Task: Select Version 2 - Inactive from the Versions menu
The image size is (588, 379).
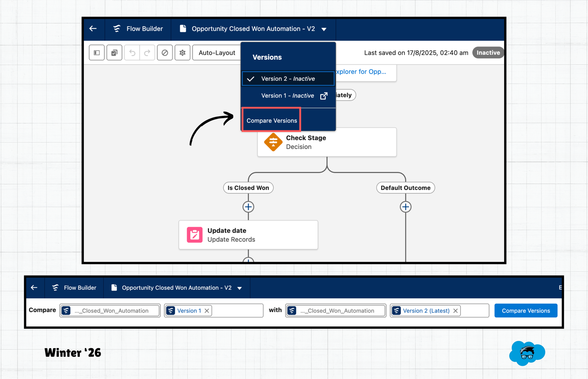Action: click(x=288, y=79)
